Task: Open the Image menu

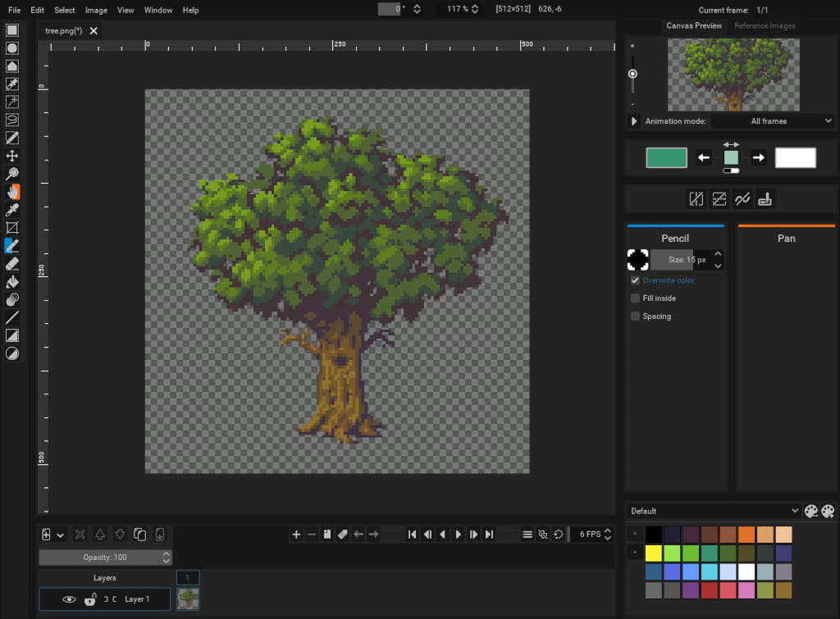Action: [96, 10]
